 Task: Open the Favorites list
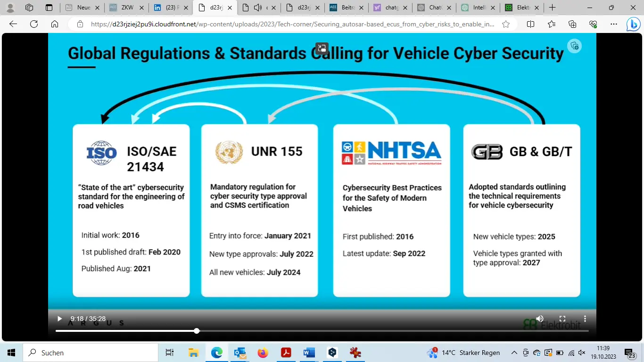click(x=552, y=24)
